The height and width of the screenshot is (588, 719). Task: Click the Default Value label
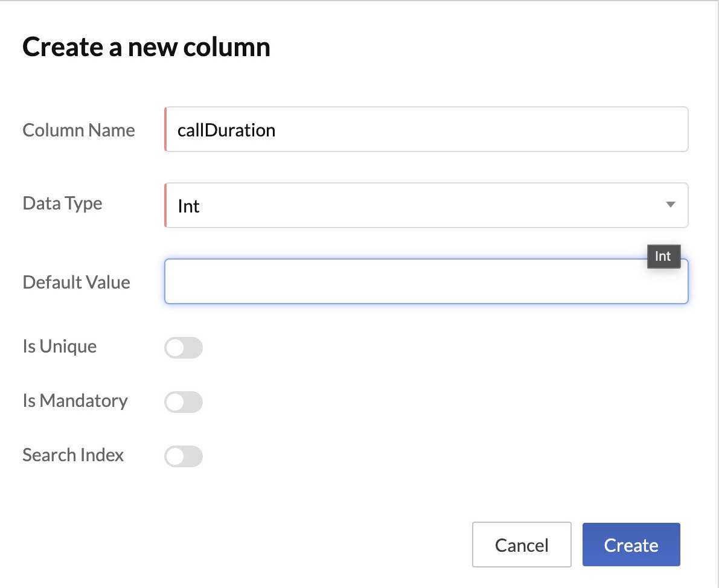tap(76, 282)
